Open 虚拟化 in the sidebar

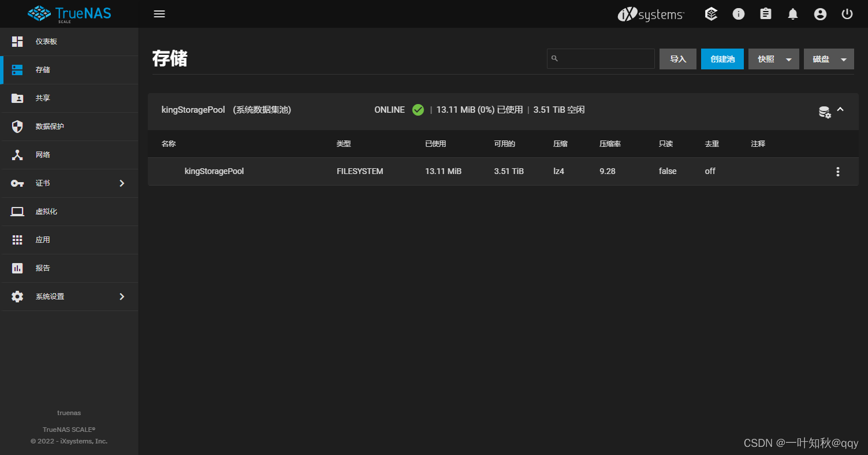tap(69, 212)
